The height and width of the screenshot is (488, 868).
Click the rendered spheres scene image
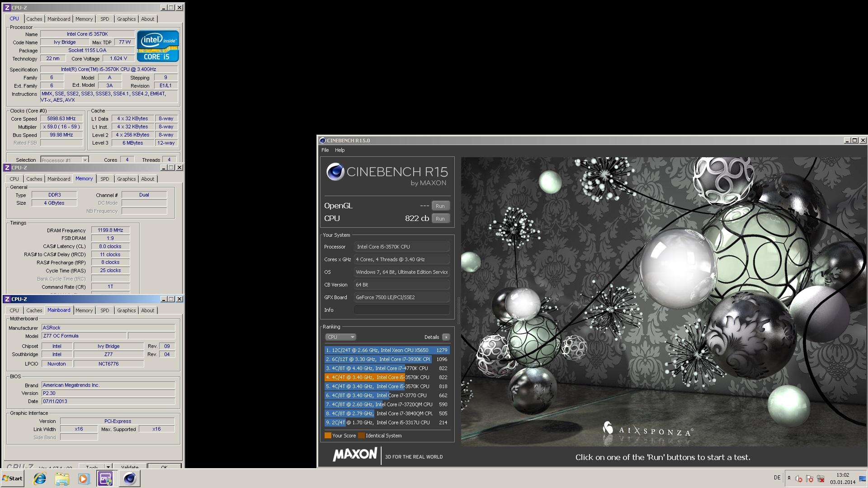pyautogui.click(x=664, y=302)
